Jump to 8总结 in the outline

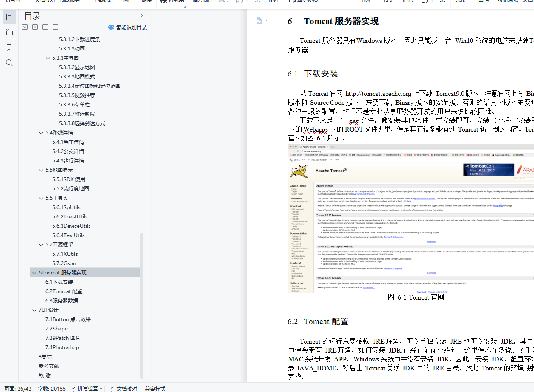pyautogui.click(x=45, y=357)
